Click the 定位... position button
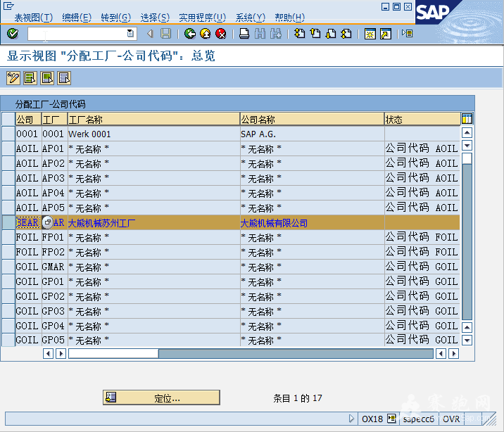 [x=161, y=398]
